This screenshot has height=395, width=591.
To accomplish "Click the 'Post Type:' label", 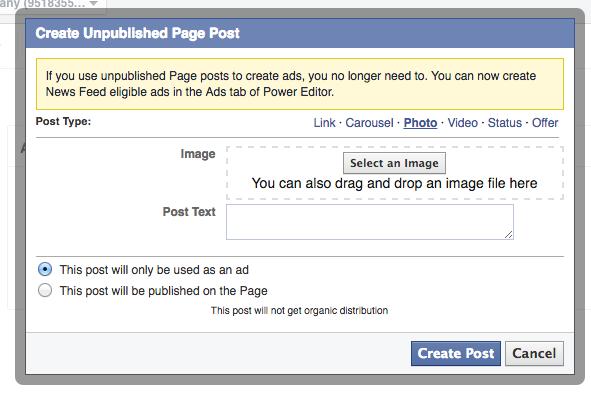I will [63, 121].
